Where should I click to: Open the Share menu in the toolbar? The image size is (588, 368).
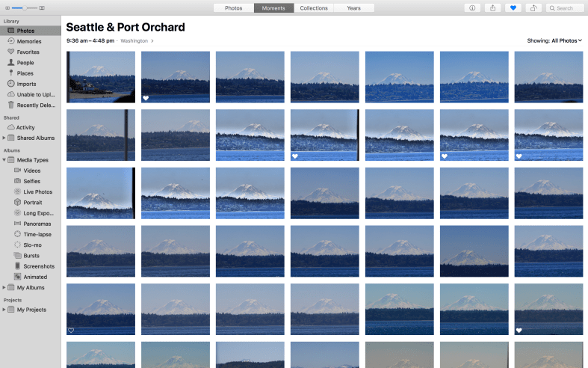(x=492, y=8)
